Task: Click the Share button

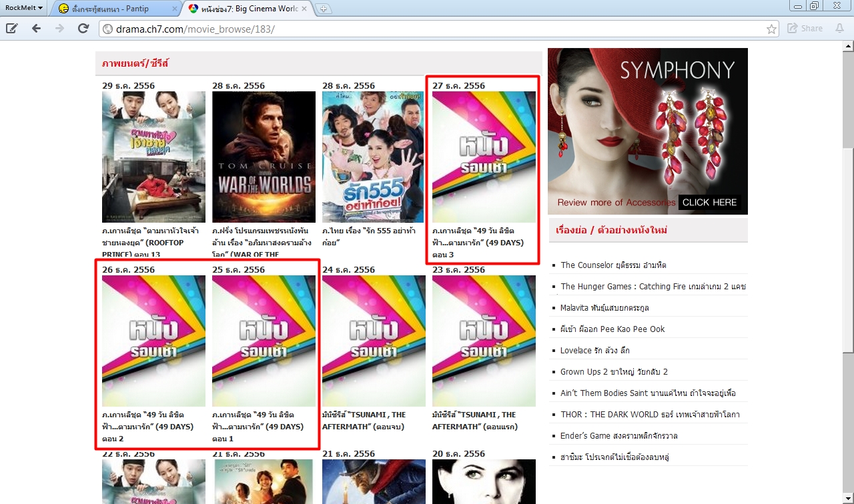Action: click(805, 29)
